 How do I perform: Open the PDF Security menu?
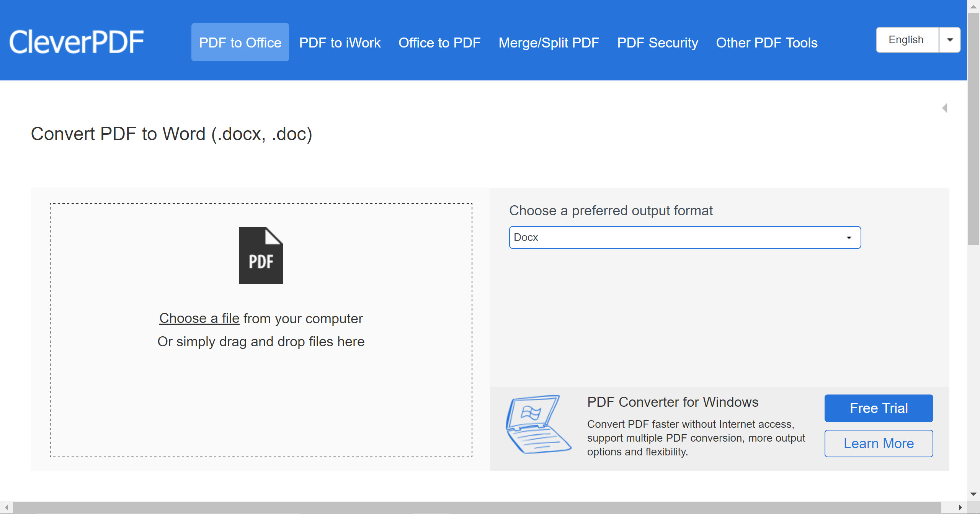tap(658, 43)
